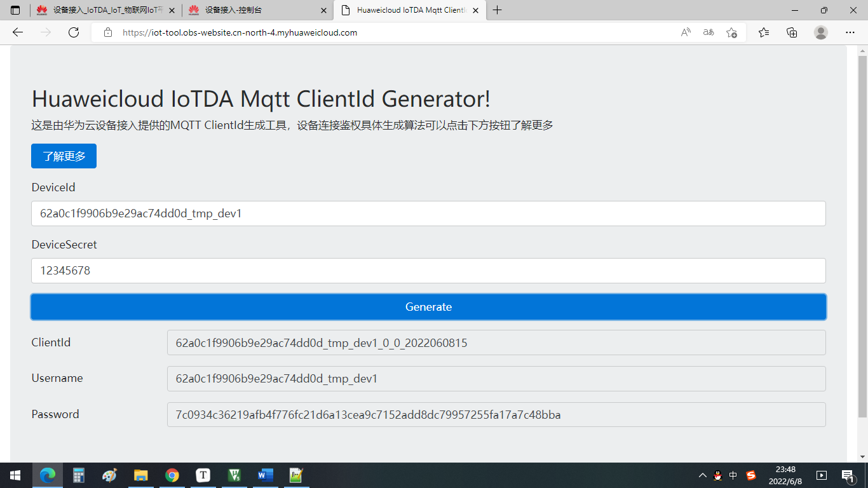Click the 'Password' label text
The height and width of the screenshot is (488, 868).
tap(55, 414)
